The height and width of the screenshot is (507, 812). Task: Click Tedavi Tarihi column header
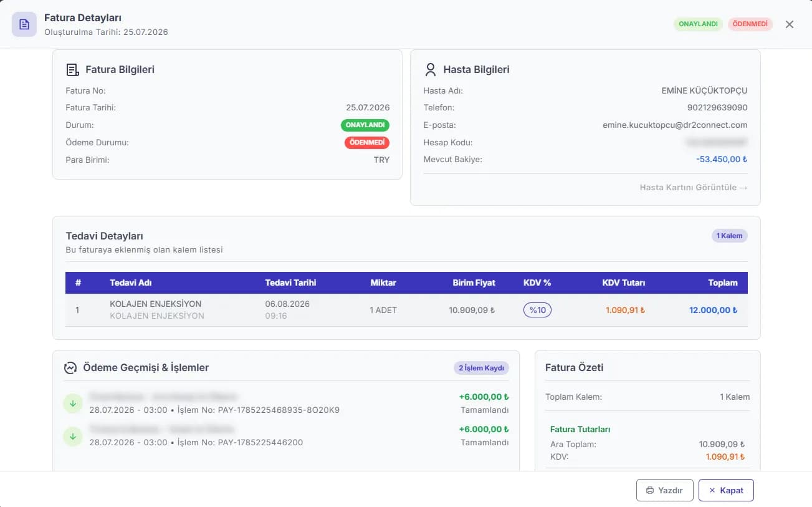pyautogui.click(x=290, y=282)
